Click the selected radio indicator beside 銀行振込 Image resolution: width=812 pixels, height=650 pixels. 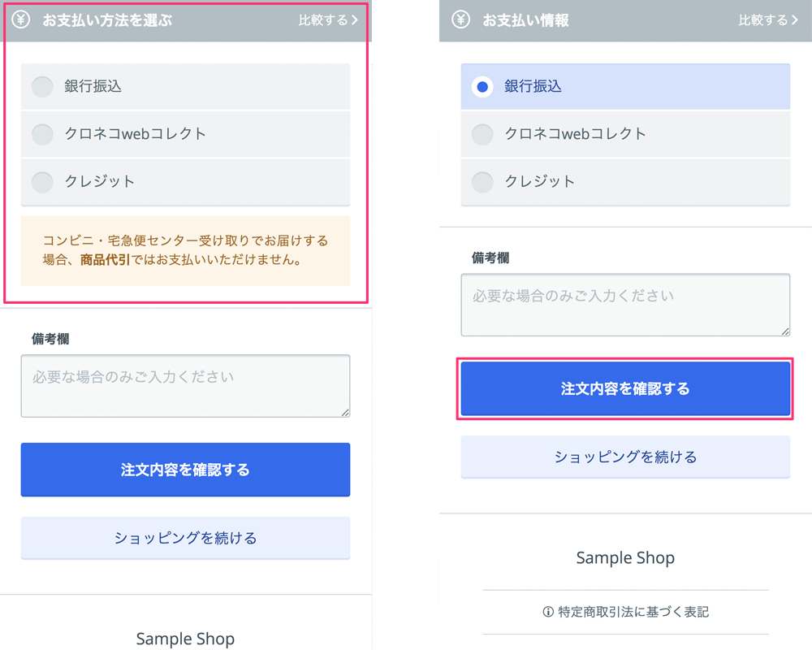(x=482, y=86)
